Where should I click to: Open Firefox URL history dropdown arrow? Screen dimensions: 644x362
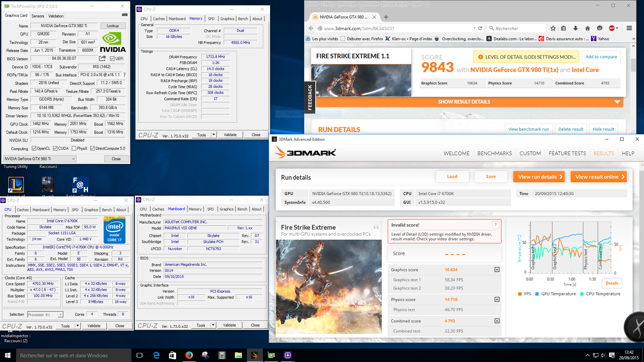coord(474,28)
